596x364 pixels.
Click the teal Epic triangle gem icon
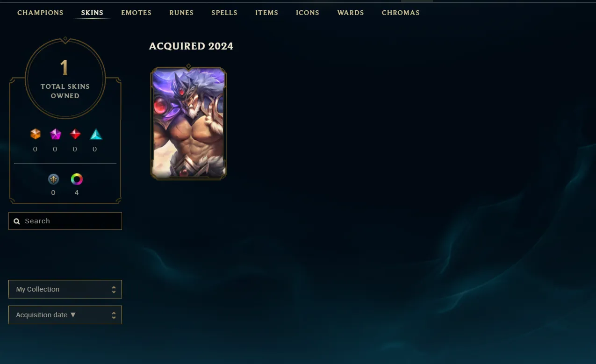coord(96,135)
